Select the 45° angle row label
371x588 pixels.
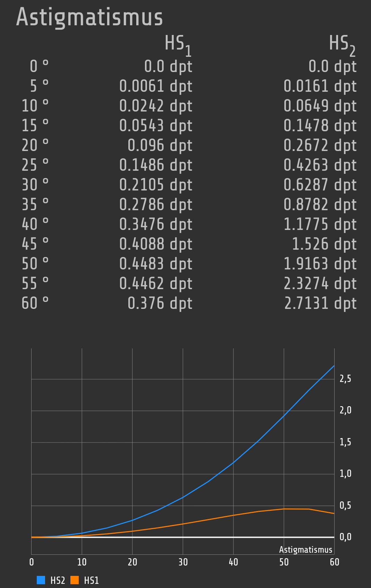(x=35, y=244)
